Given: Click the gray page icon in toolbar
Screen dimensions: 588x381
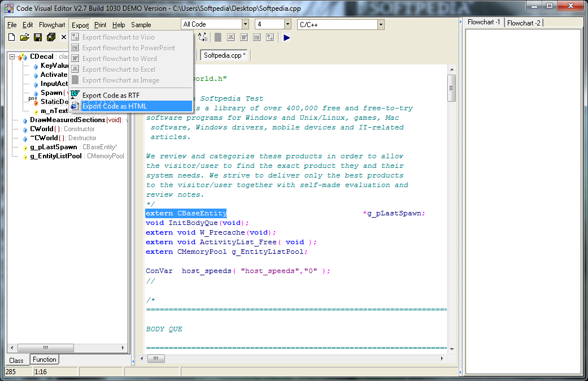Looking at the screenshot, I should tap(218, 37).
